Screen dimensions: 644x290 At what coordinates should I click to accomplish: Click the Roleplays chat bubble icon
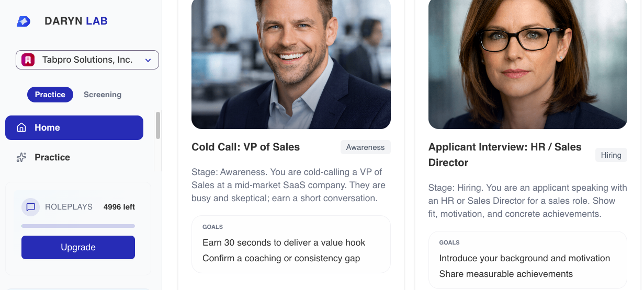tap(31, 207)
